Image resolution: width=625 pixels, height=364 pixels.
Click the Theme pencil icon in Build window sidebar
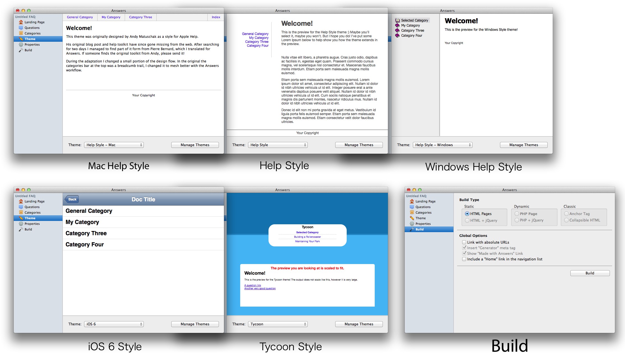(412, 218)
